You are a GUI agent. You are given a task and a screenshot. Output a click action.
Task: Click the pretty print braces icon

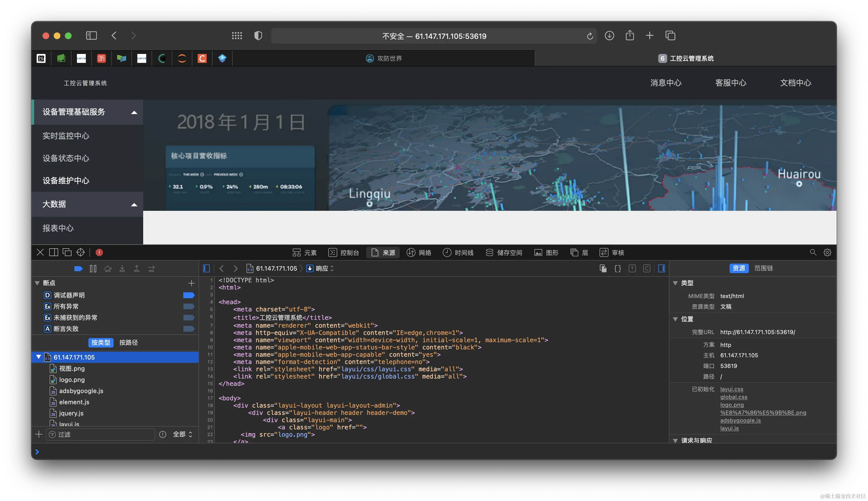pyautogui.click(x=617, y=268)
